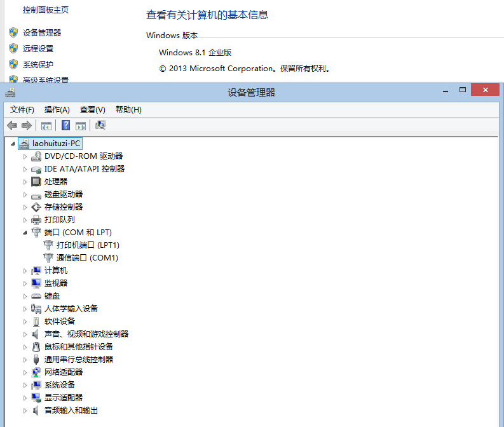Viewport: 504px width, 427px height.
Task: Click the show/hide console tree icon
Action: [46, 125]
